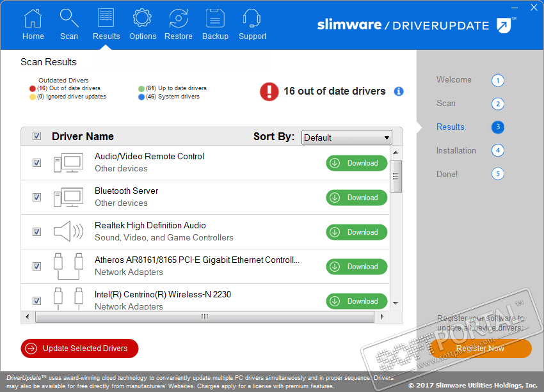Click the Restore circular arrow icon
The image size is (544, 392).
point(179,18)
